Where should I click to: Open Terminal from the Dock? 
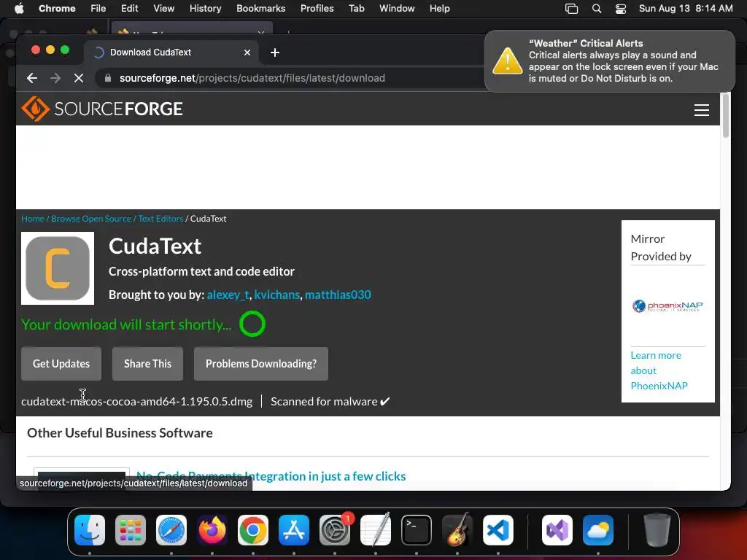click(x=417, y=530)
